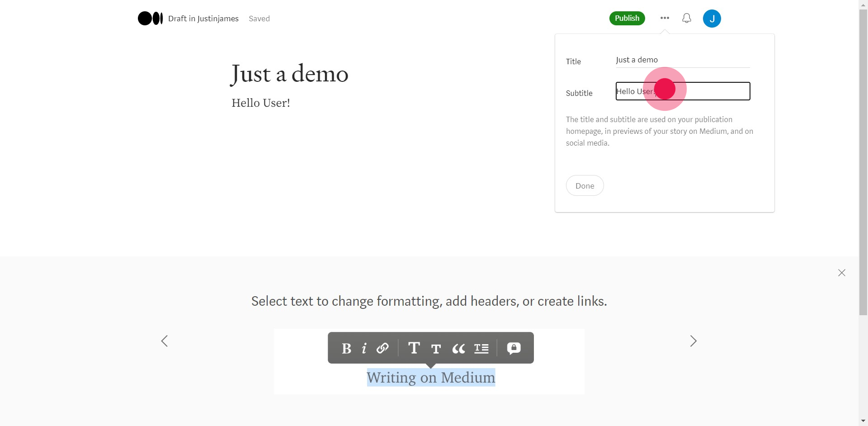Viewport: 868px width, 426px height.
Task: Click the Title field in the panel
Action: click(682, 60)
